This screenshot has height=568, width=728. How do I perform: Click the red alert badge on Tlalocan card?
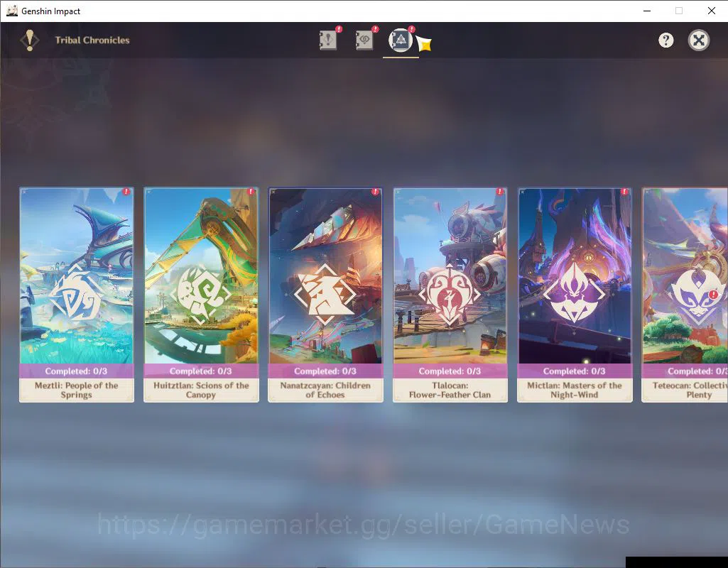click(500, 192)
